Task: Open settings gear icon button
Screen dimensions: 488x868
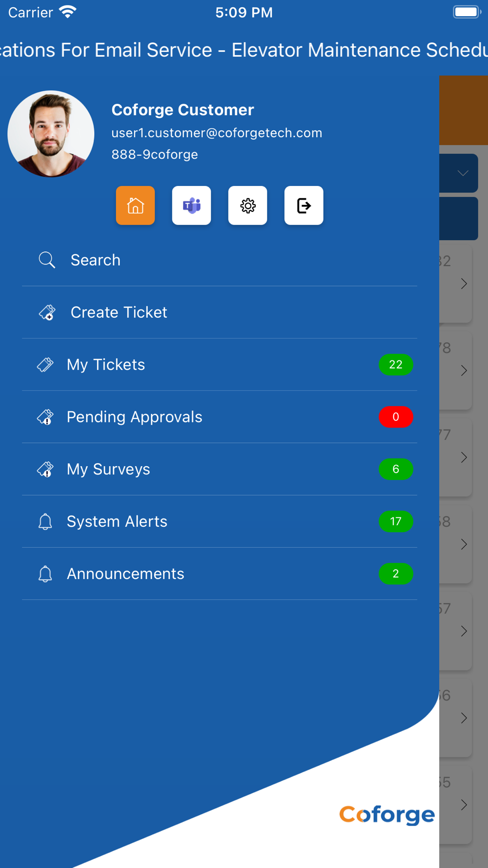Action: coord(247,206)
